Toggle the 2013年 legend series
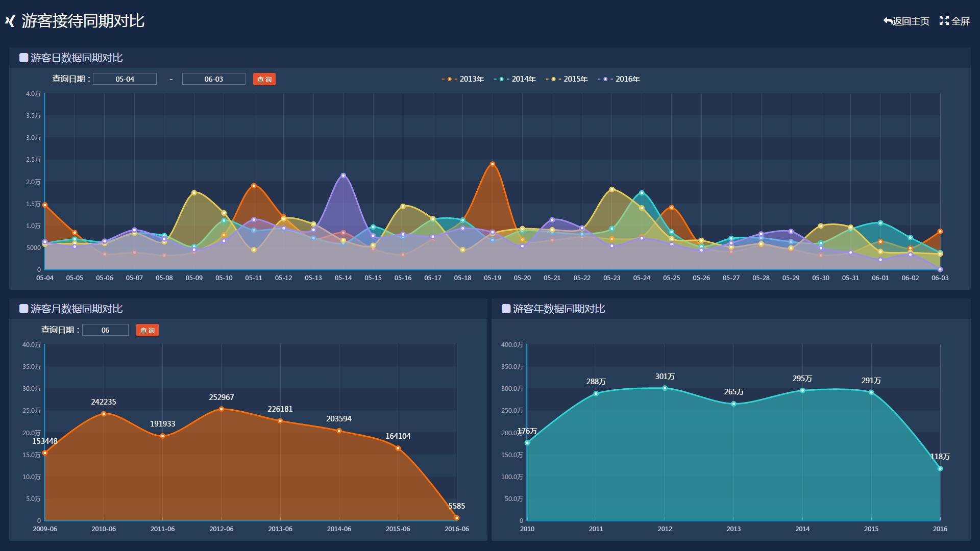 462,79
